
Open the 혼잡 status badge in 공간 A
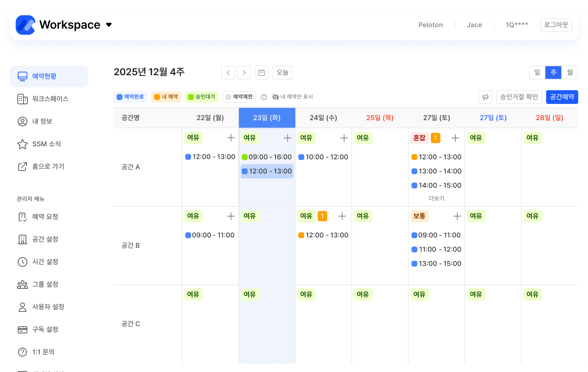(x=419, y=138)
